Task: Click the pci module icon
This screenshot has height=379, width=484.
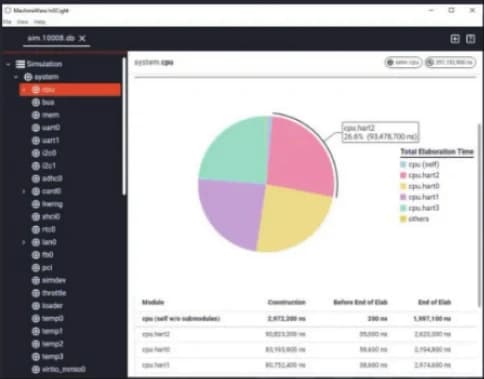Action: coord(36,268)
